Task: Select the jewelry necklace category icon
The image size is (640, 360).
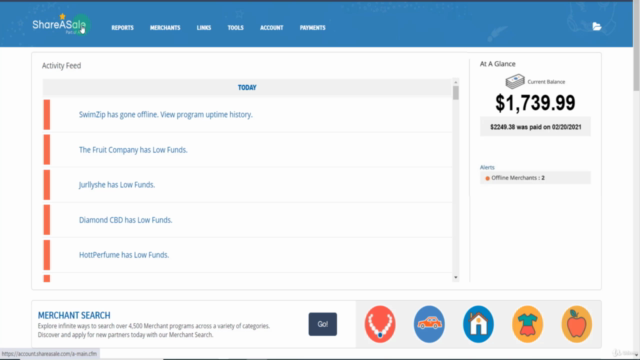Action: (x=380, y=324)
